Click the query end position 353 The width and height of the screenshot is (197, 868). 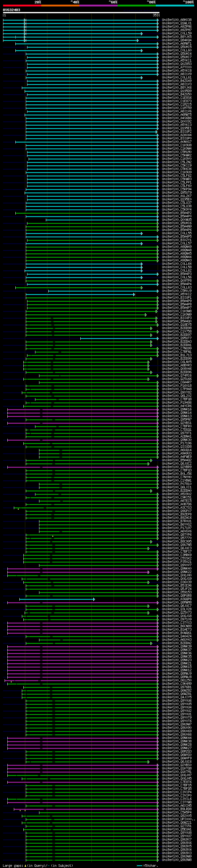tap(155, 15)
